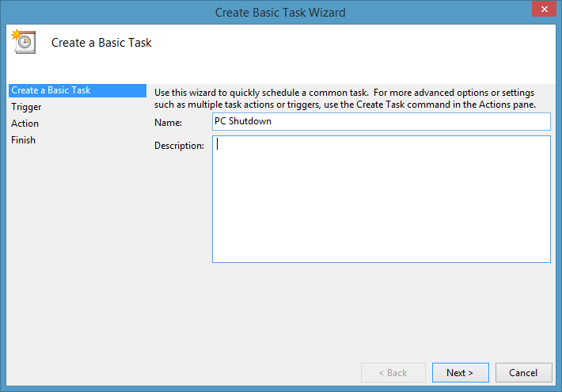The height and width of the screenshot is (392, 562).
Task: Click empty sidebar area below Finish
Action: 75,253
